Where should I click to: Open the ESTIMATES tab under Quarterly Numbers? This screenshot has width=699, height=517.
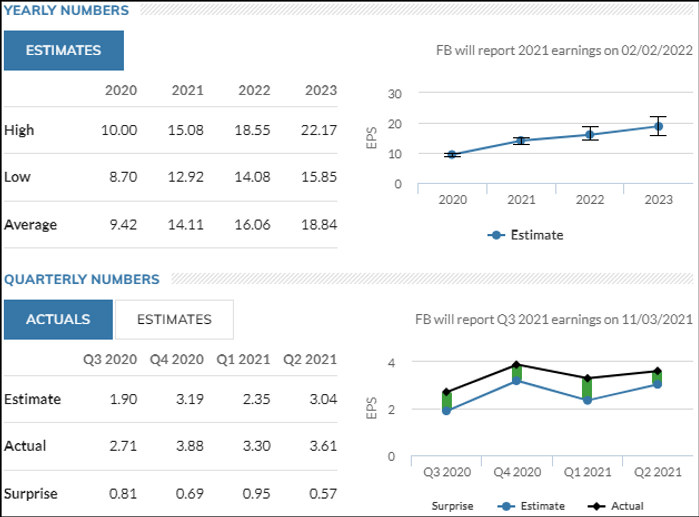174,319
